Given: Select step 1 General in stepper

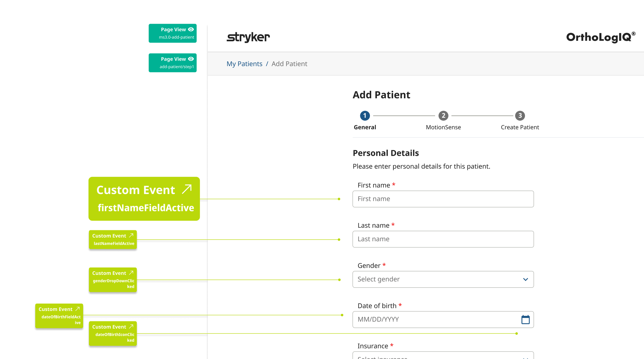Looking at the screenshot, I should (365, 116).
